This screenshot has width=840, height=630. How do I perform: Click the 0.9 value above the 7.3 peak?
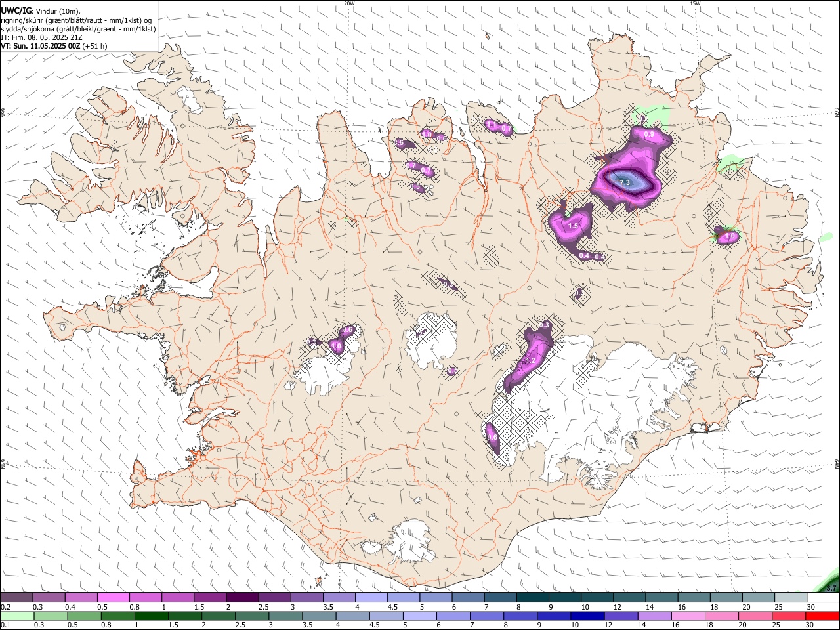coord(649,134)
